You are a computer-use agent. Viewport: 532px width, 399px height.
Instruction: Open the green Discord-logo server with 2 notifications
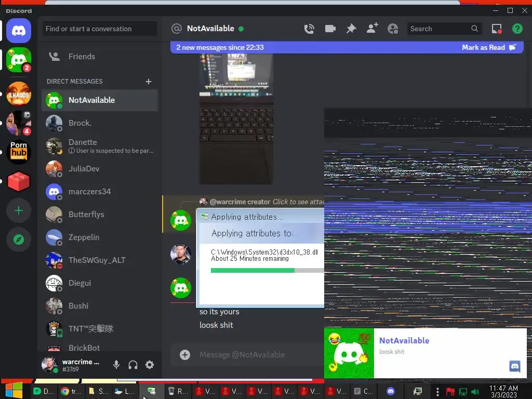click(19, 60)
